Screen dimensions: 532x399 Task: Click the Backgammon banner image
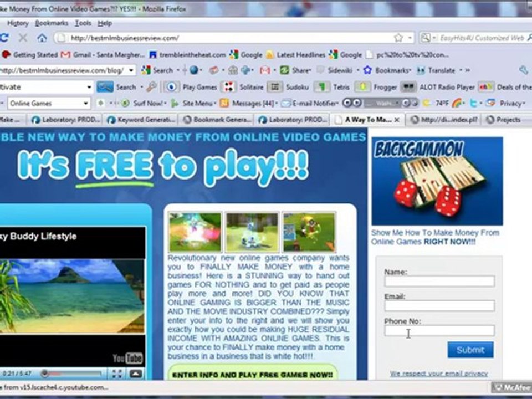(x=437, y=181)
